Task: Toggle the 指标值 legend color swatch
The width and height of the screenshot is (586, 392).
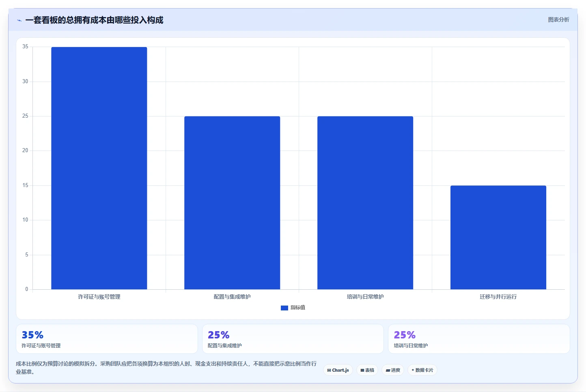Action: 284,308
